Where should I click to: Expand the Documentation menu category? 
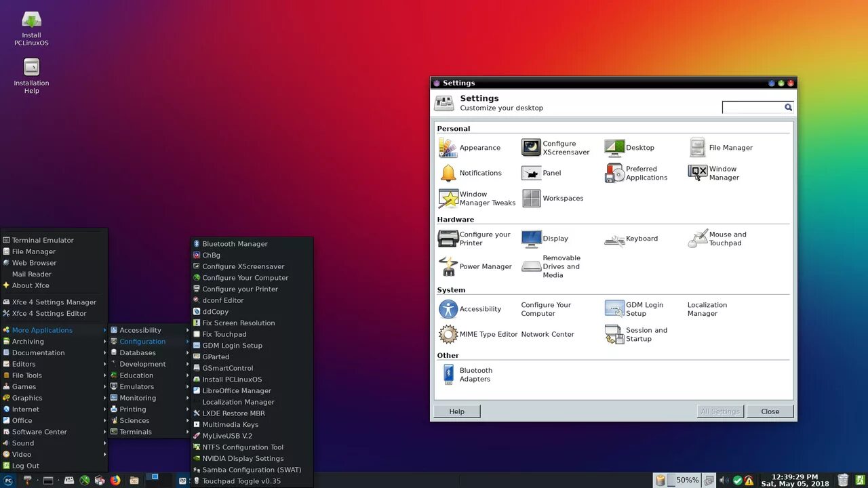[x=54, y=352]
